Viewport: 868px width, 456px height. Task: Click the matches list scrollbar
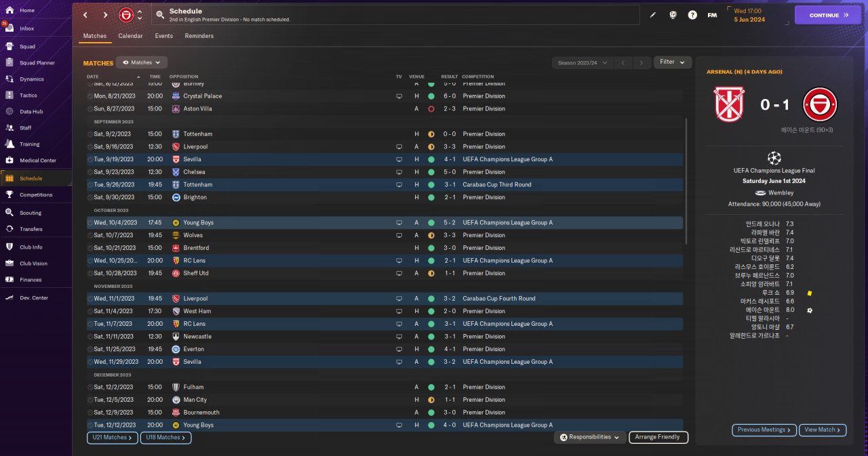pyautogui.click(x=687, y=181)
